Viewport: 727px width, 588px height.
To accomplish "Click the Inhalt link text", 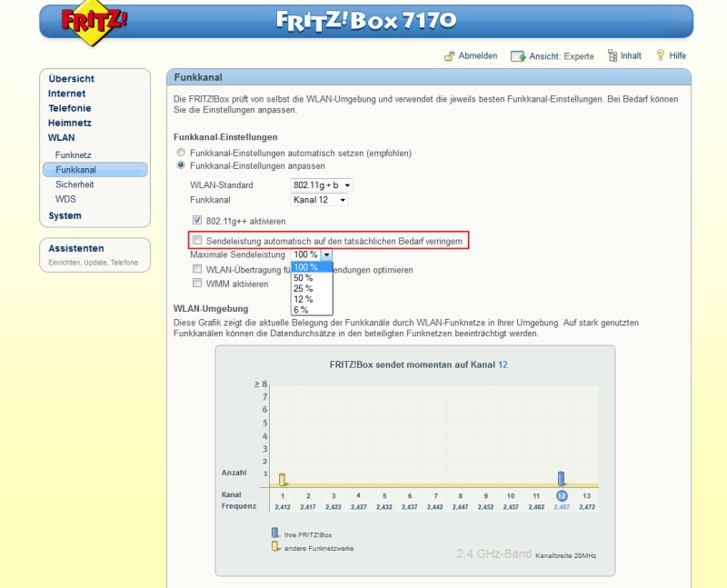I will point(631,55).
